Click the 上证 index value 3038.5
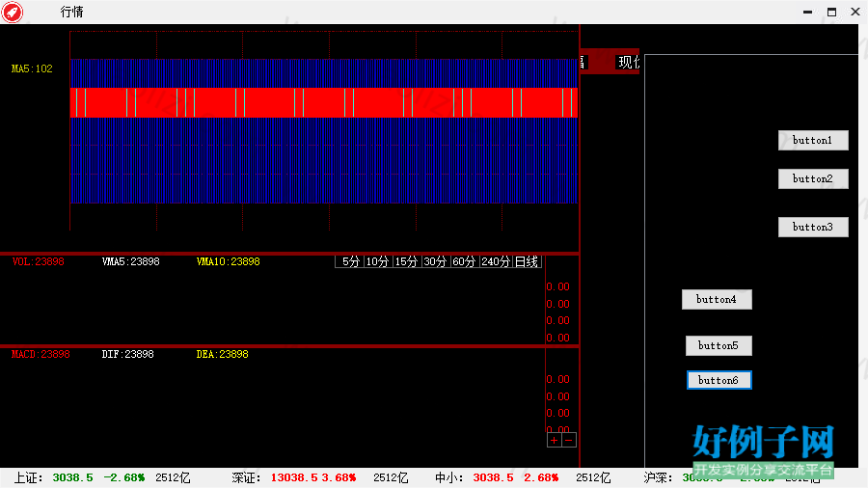 (x=72, y=477)
